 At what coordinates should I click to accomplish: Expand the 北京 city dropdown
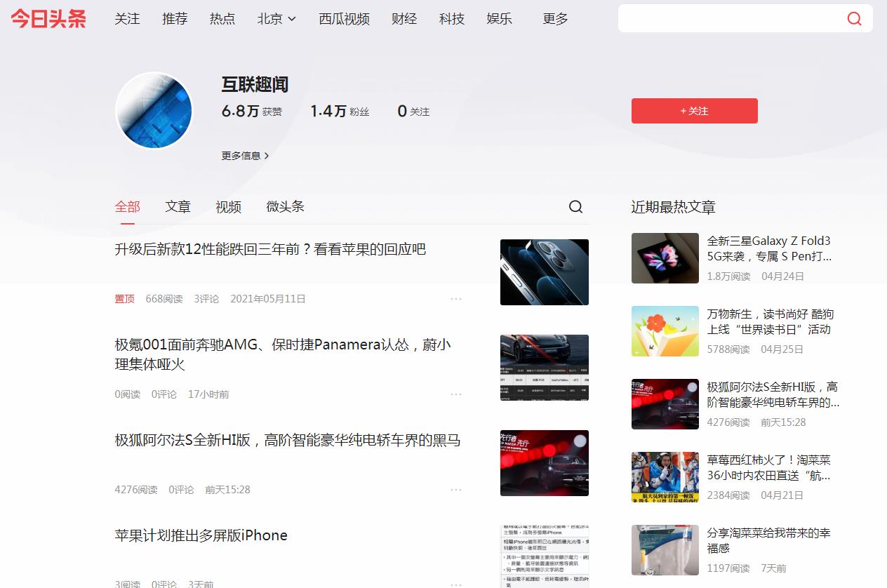click(276, 19)
